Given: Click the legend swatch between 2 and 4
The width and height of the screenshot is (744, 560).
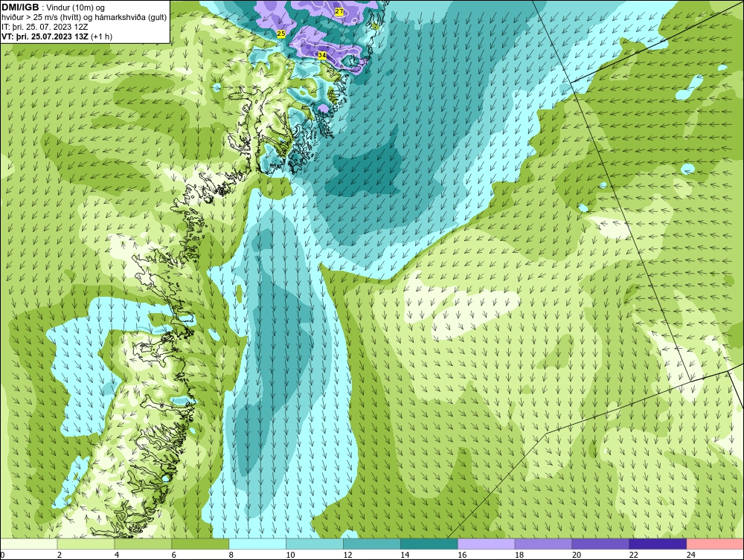Looking at the screenshot, I should (x=86, y=544).
